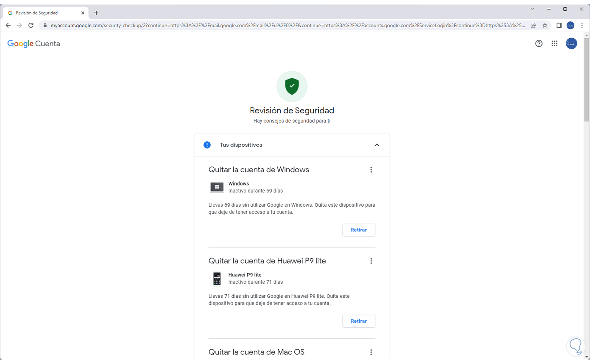Click the "Revisión de Seguridad" page heading
The height and width of the screenshot is (364, 590).
point(292,111)
